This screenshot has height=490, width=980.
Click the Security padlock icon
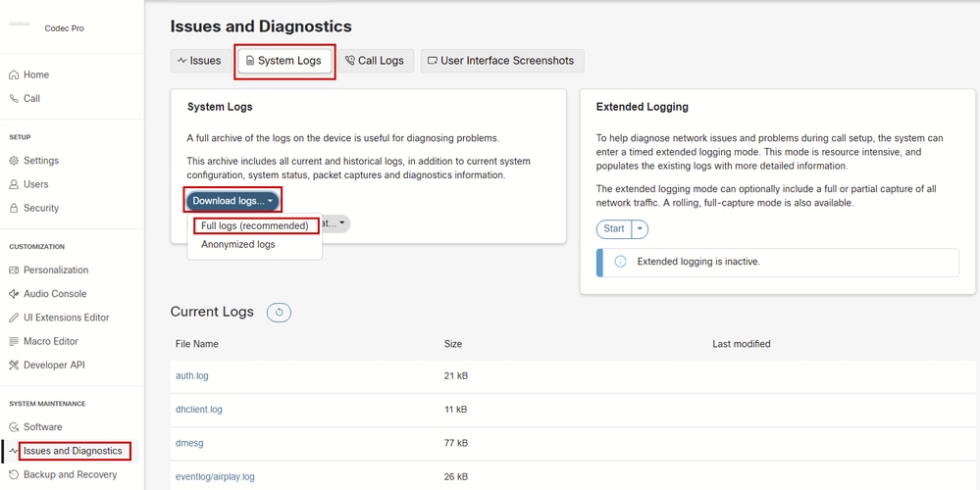tap(14, 208)
